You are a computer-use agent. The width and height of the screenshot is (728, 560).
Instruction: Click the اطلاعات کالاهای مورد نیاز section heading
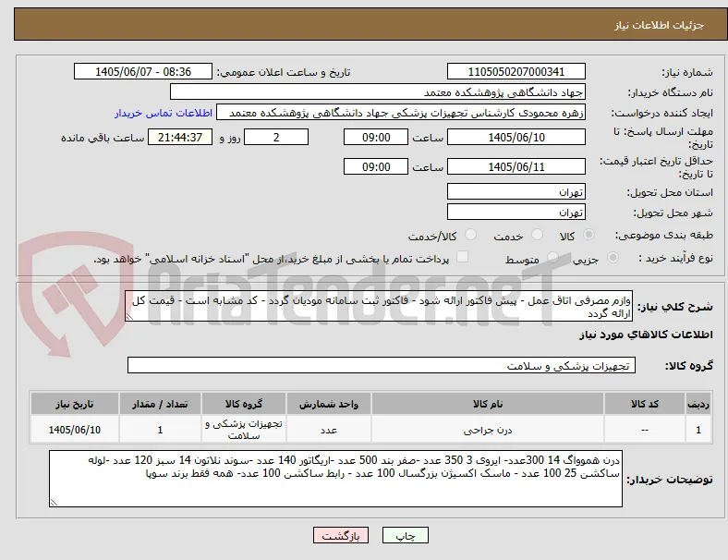click(646, 335)
